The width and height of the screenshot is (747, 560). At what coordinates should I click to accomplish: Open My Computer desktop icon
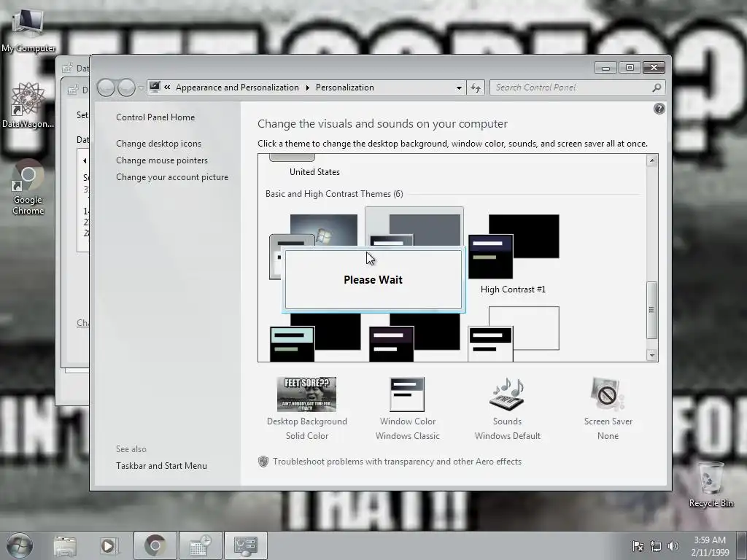[28, 29]
